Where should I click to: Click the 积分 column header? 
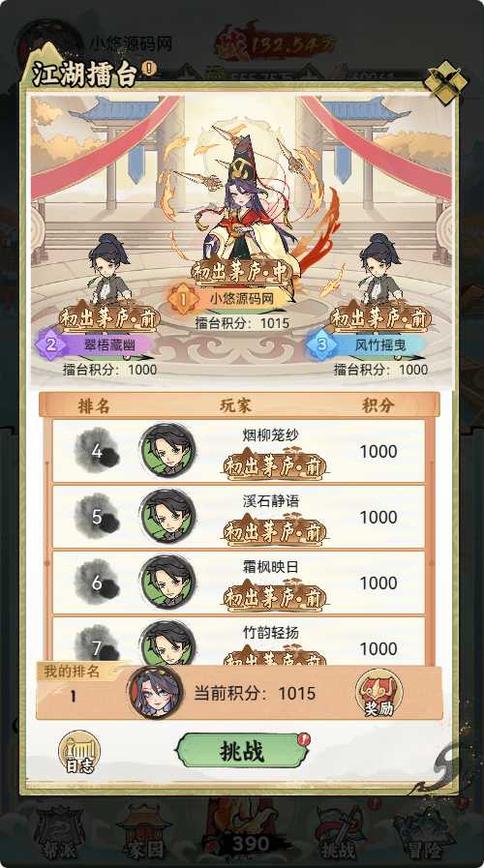tap(378, 405)
